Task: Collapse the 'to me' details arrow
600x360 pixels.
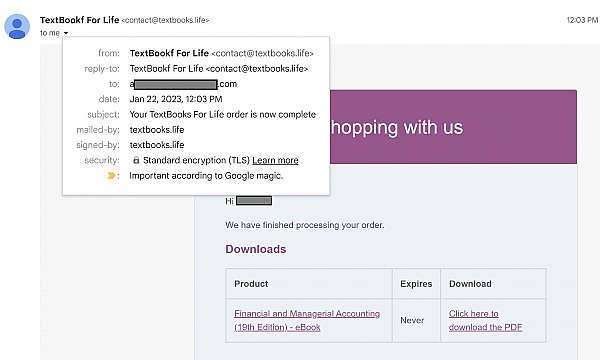Action: 66,33
